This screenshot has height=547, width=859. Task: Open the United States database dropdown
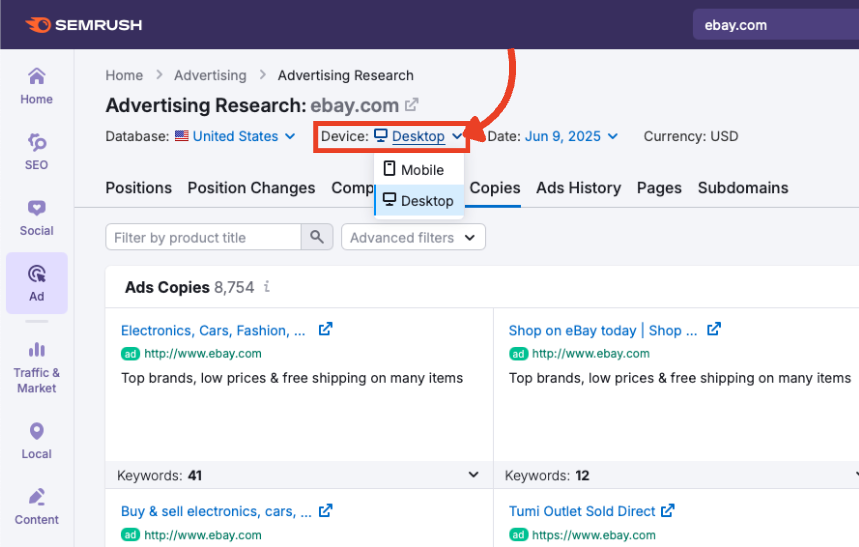[x=236, y=136]
